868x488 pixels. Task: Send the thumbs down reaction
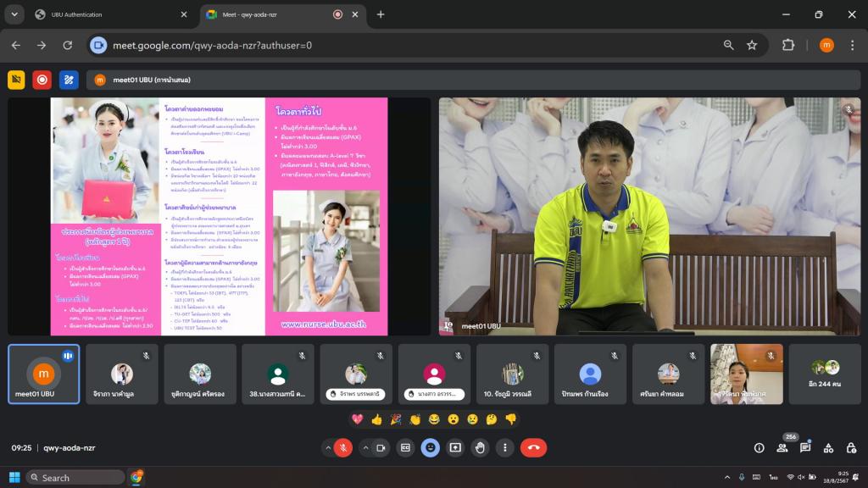tap(510, 419)
